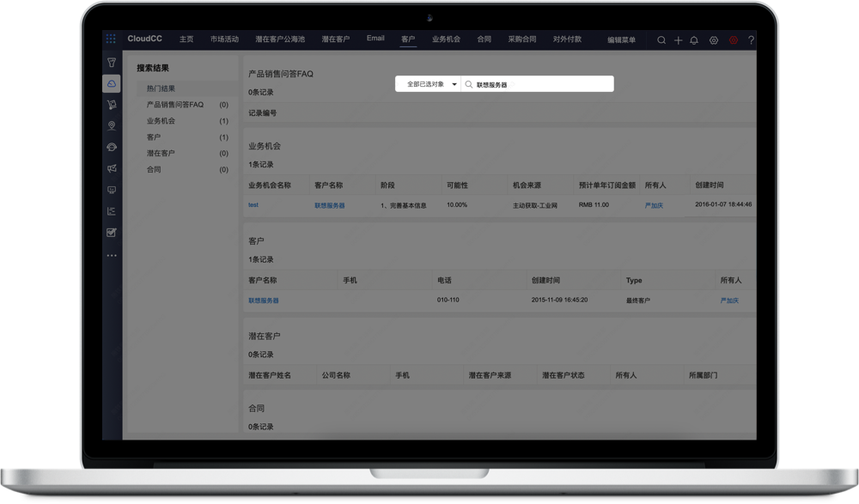Image resolution: width=859 pixels, height=504 pixels.
Task: Open the gray settings gear icon
Action: pos(713,39)
